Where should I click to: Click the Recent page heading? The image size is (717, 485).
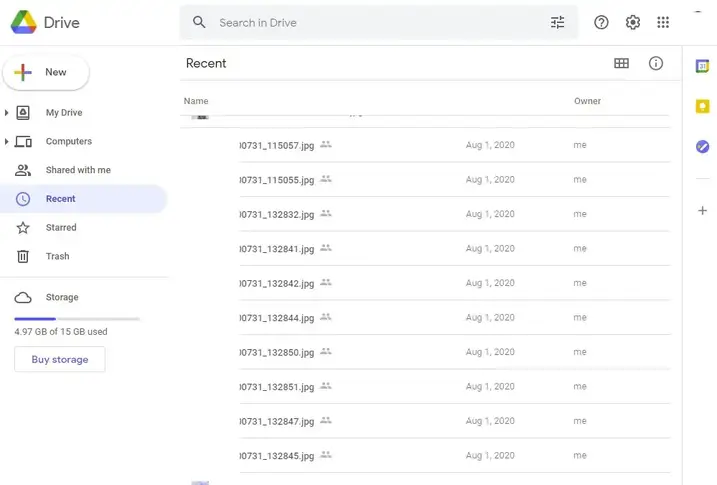[206, 63]
